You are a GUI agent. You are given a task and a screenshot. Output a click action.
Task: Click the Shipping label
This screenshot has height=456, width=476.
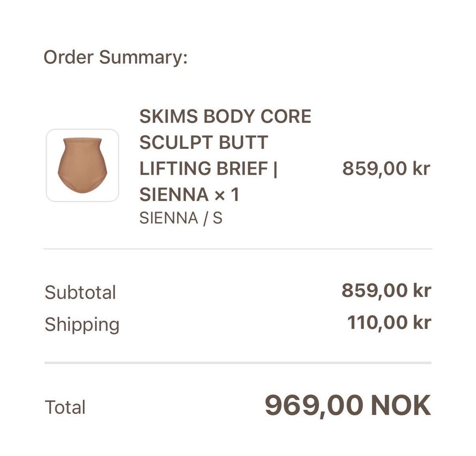82,325
